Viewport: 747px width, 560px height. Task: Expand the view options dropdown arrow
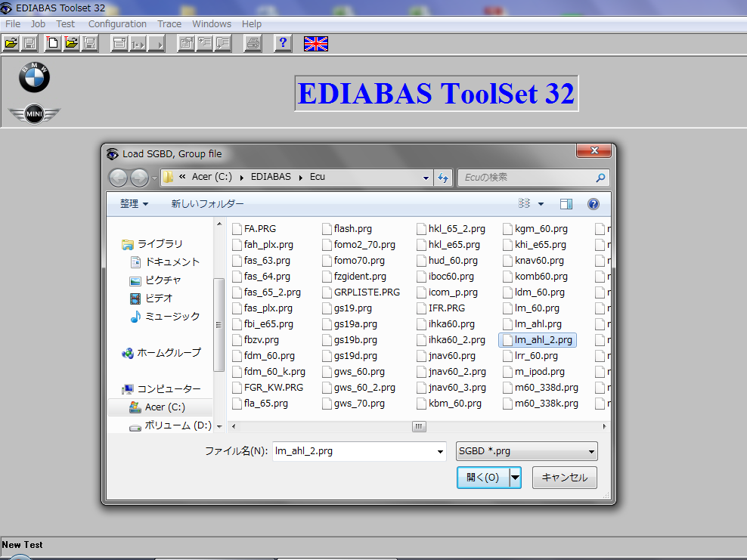[x=541, y=204]
